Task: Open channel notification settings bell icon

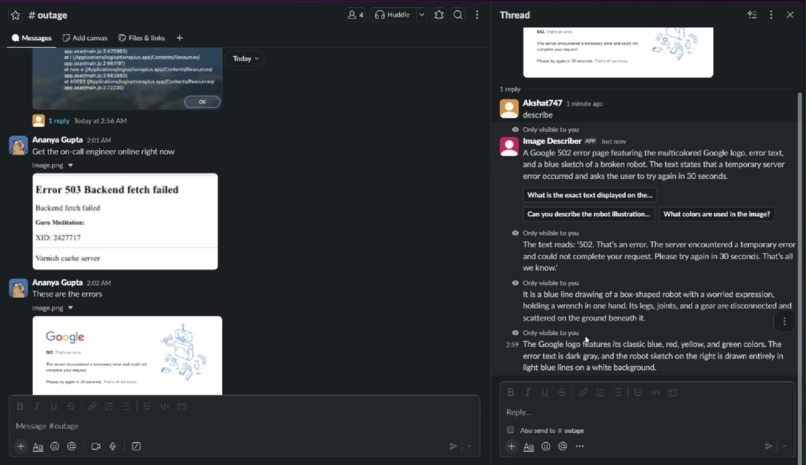Action: click(439, 15)
